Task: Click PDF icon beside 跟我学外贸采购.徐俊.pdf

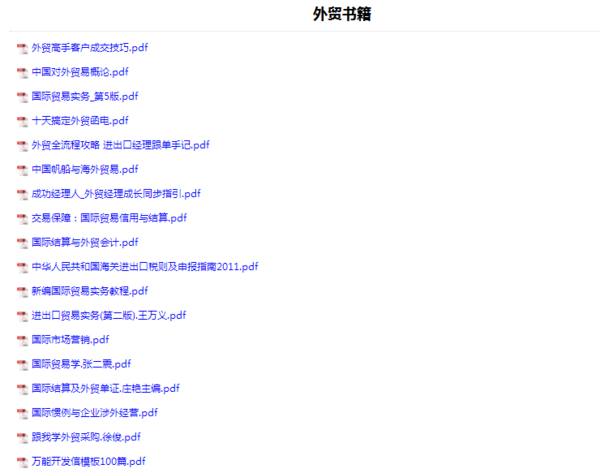Action: point(22,438)
